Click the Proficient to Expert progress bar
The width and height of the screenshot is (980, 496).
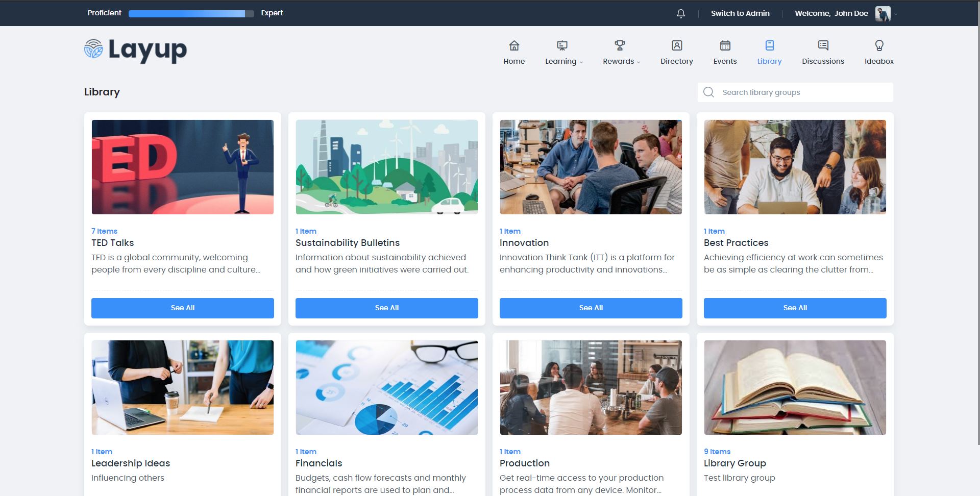[x=191, y=14]
